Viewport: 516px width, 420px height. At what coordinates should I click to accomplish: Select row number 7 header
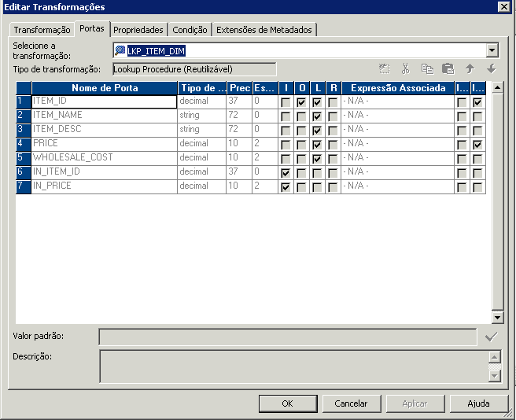[x=24, y=187]
